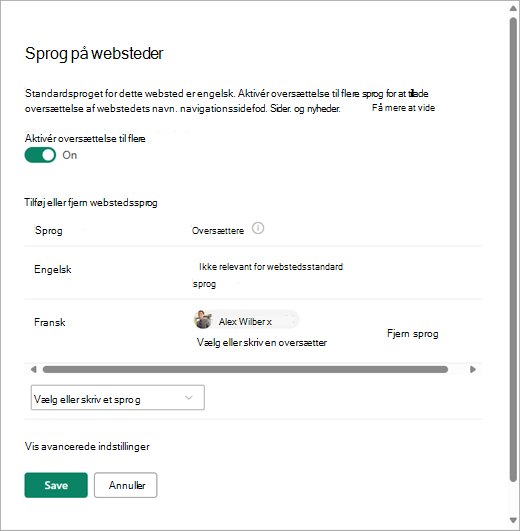Click the vertical scrollbar down arrow
Viewport: 520px width, 531px height.
pyautogui.click(x=513, y=520)
